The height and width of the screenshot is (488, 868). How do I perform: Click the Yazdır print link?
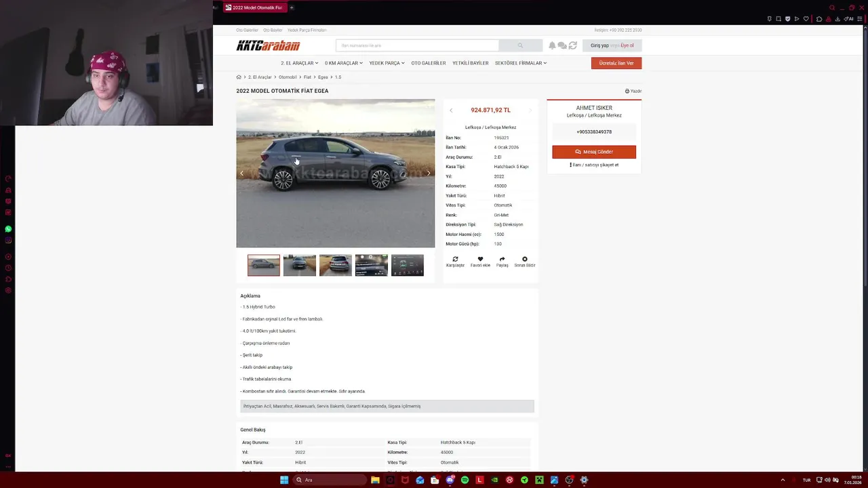(633, 91)
